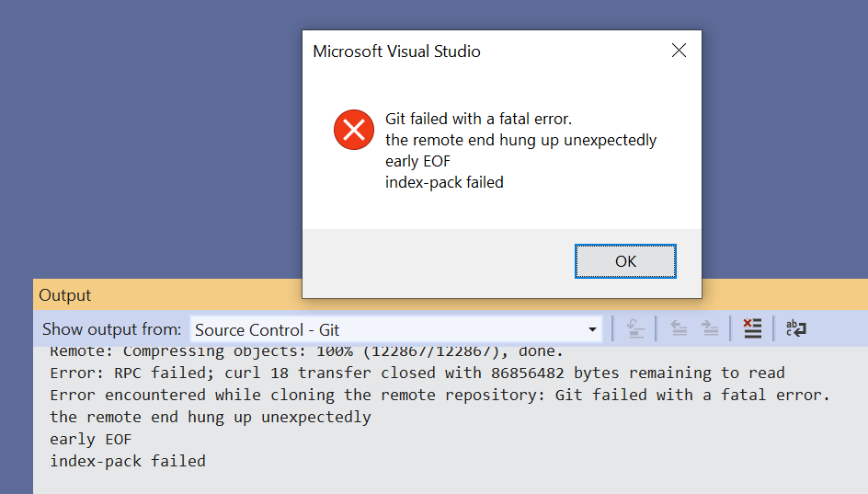Click the red error icon in dialog

click(x=354, y=130)
